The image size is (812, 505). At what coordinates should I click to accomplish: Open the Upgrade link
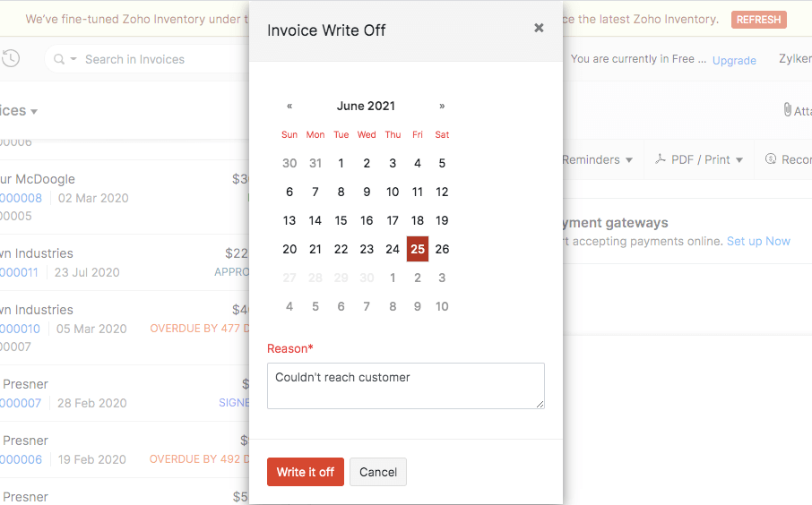(x=734, y=60)
